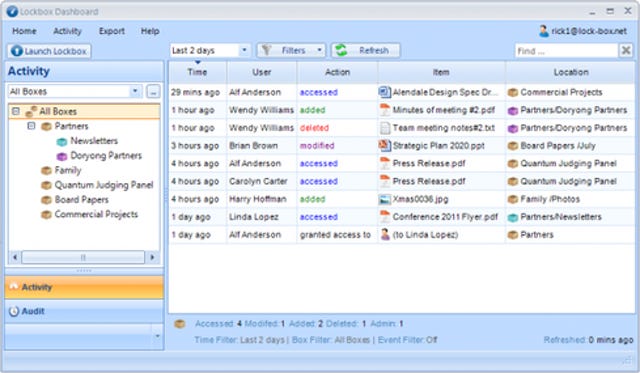Viewport: 640px width, 373px height.
Task: Click the green Refresh arrows icon
Action: point(341,50)
